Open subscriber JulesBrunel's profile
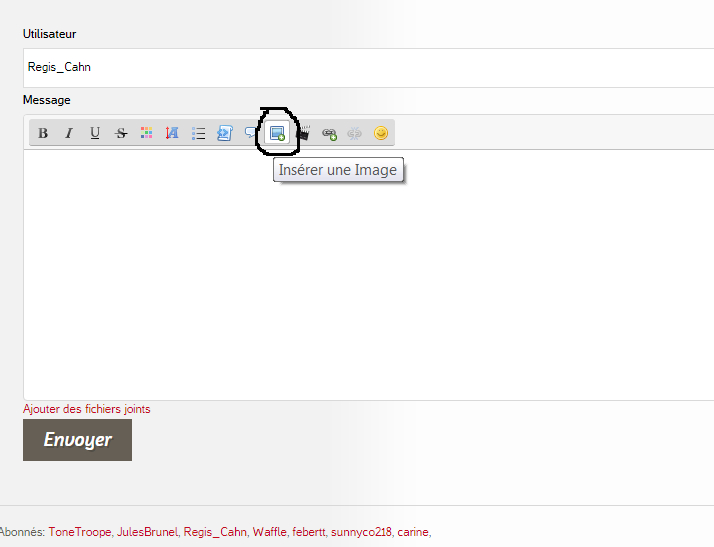This screenshot has width=714, height=547. (147, 532)
